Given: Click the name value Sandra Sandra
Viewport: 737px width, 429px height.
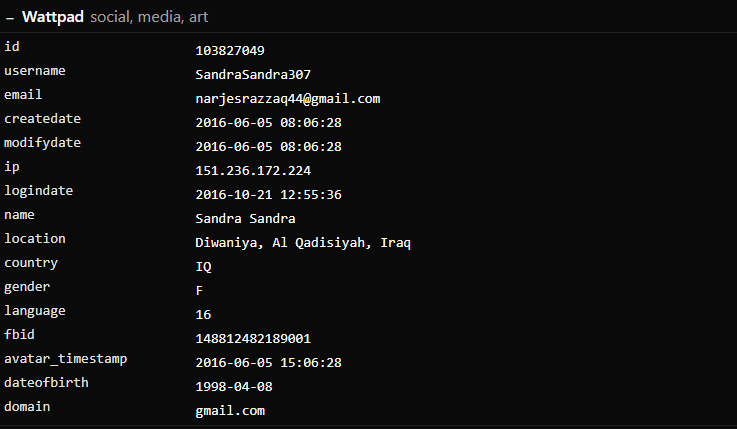Looking at the screenshot, I should (x=245, y=218).
